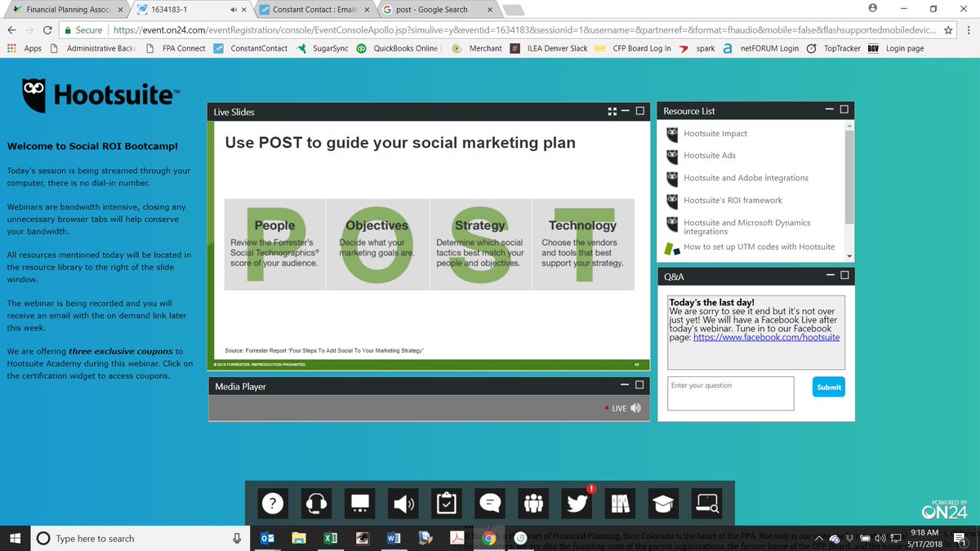This screenshot has width=980, height=551.
Task: Maximize the Resource List panel
Action: (844, 110)
